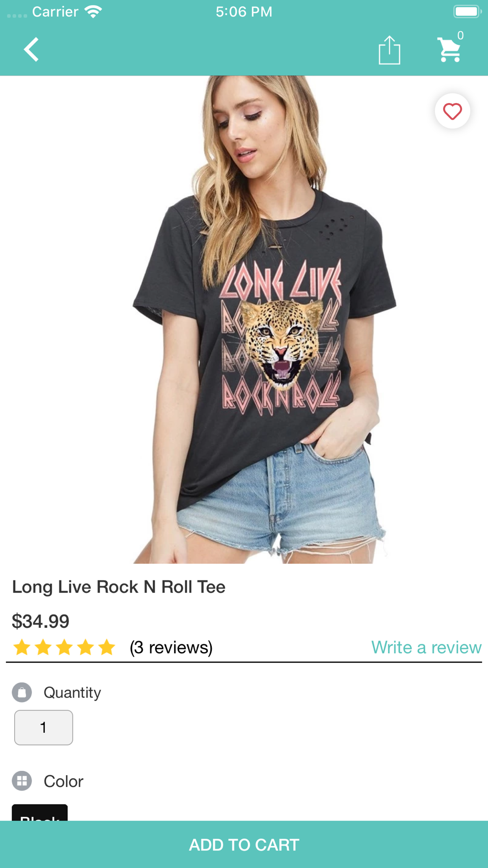Tap the $34.99 price text
The image size is (488, 868).
point(41,621)
